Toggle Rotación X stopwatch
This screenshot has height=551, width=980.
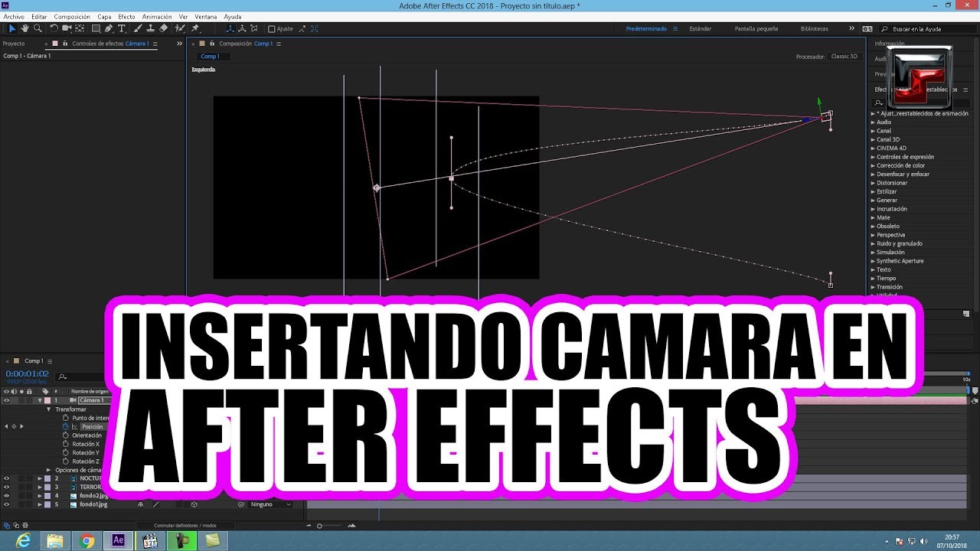(66, 444)
